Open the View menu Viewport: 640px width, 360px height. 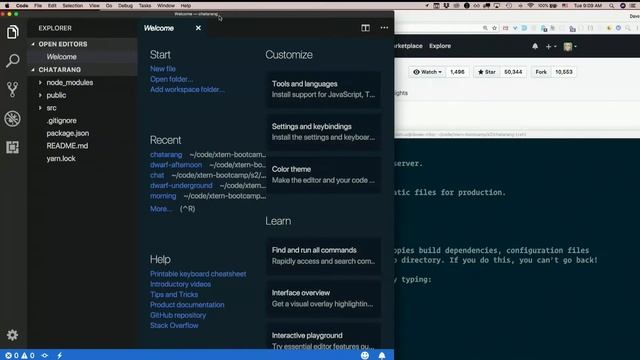94,6
